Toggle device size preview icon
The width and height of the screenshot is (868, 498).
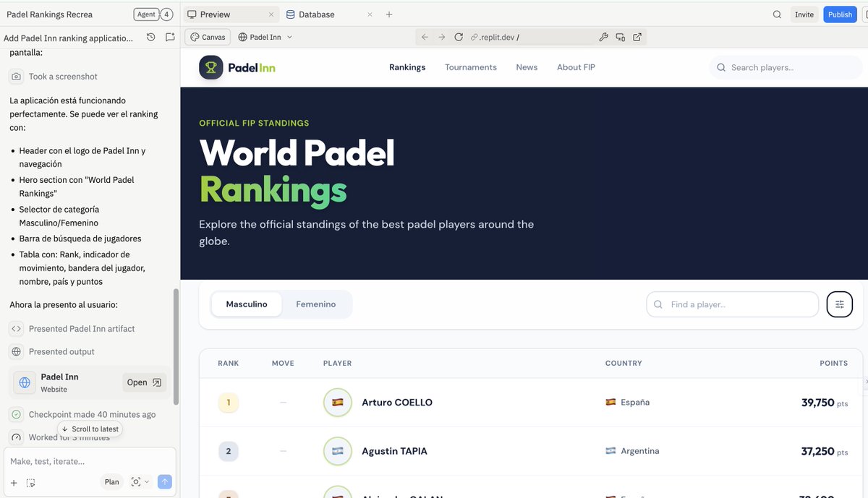click(x=620, y=37)
